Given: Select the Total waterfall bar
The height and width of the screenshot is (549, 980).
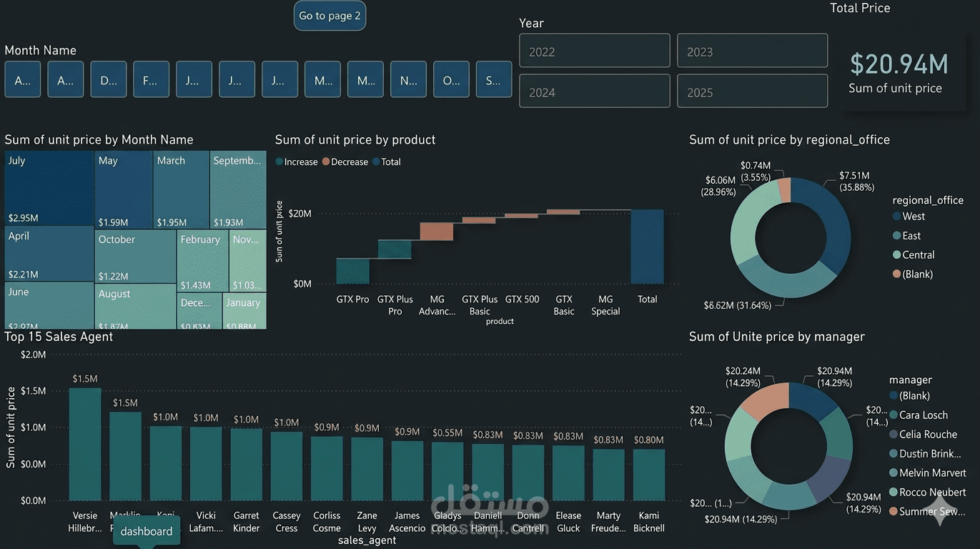Looking at the screenshot, I should pos(647,247).
